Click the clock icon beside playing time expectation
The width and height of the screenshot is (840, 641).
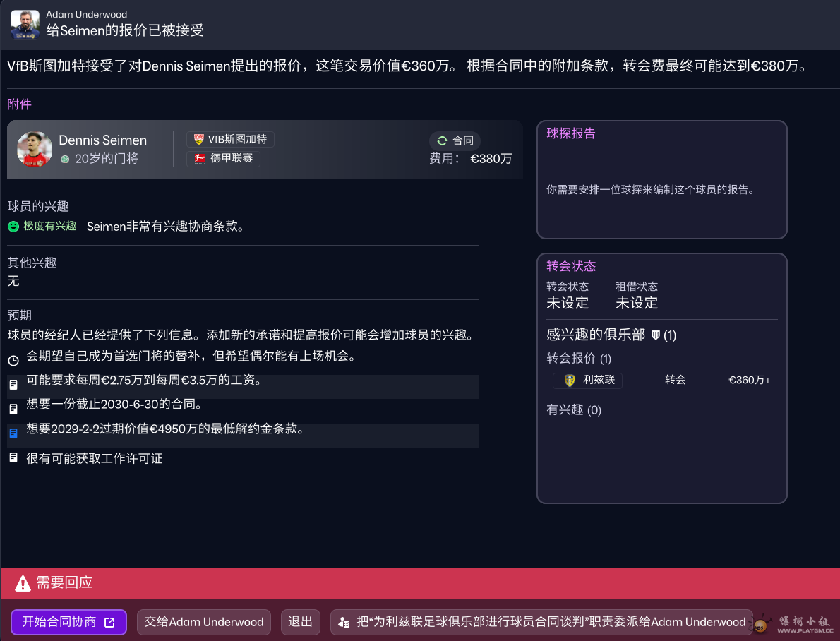pos(13,361)
